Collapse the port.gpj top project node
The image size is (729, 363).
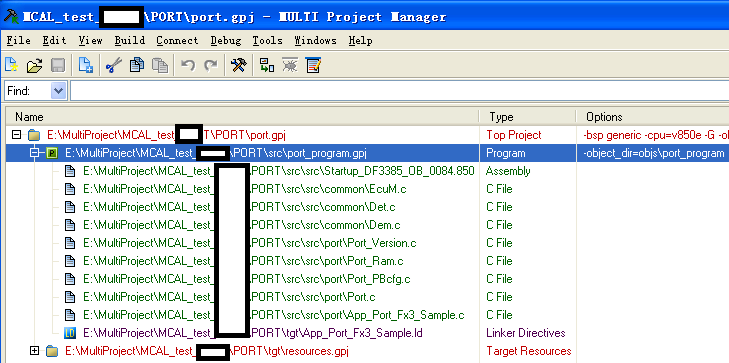(17, 135)
